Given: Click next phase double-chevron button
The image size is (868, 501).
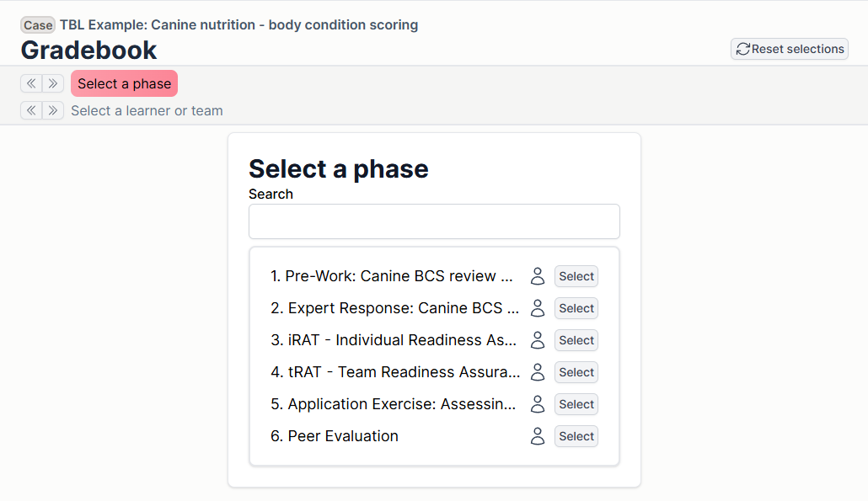Looking at the screenshot, I should click(x=53, y=83).
